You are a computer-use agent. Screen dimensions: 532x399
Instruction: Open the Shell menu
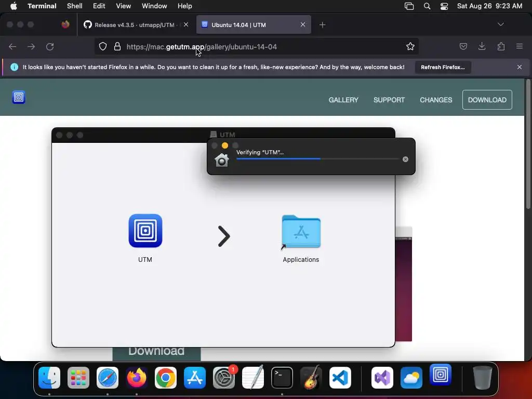[75, 6]
